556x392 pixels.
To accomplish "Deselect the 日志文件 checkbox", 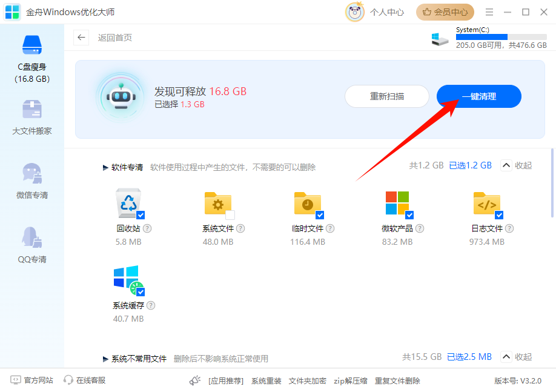I will pyautogui.click(x=499, y=214).
